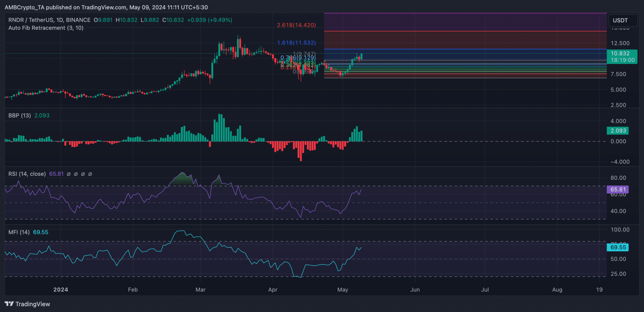Viewport: 644px width, 312px height.
Task: Click the Mar label on time axis
Action: point(200,290)
